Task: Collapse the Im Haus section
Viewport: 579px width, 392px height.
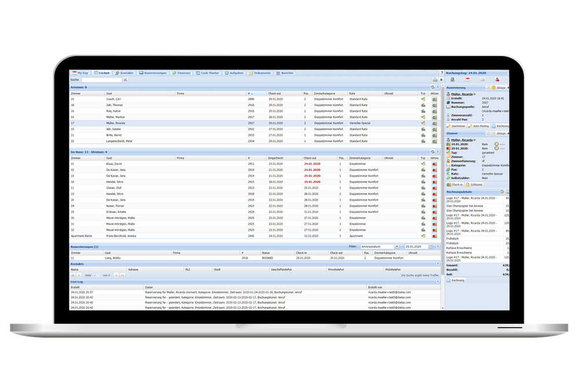Action: pos(438,152)
